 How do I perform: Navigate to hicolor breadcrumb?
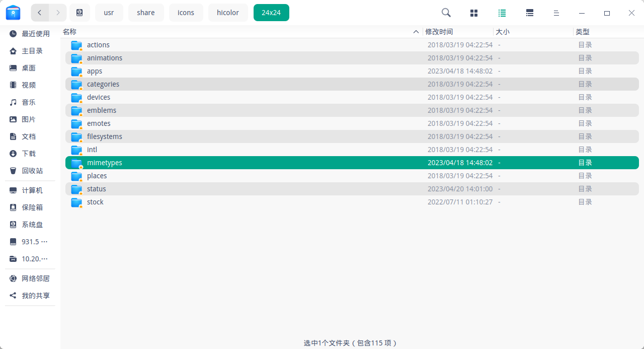point(228,13)
